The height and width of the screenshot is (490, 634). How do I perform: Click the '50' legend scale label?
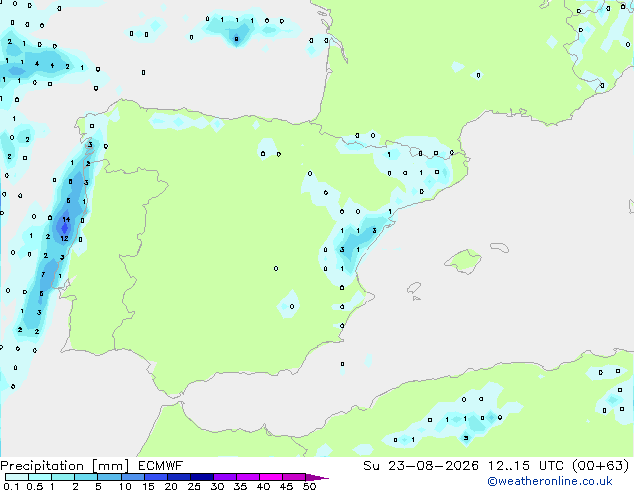(309, 486)
